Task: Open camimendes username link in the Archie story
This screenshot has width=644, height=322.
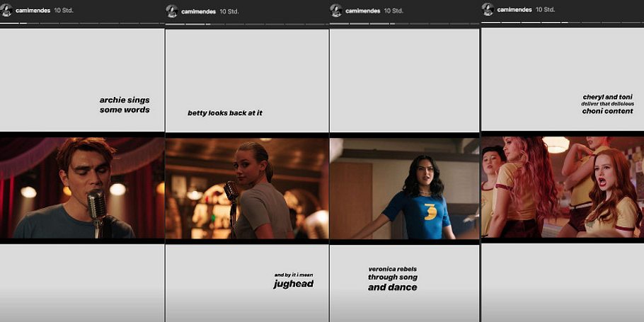Action: click(x=33, y=11)
